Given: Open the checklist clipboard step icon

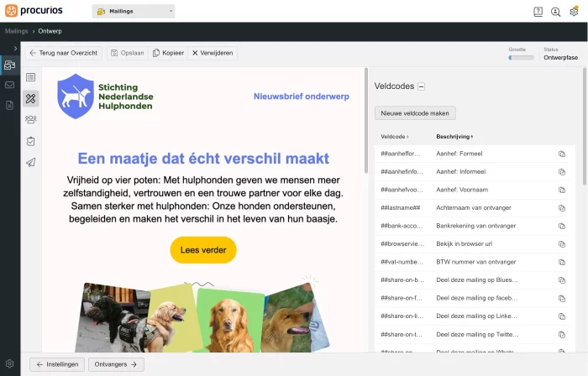Looking at the screenshot, I should (x=31, y=141).
